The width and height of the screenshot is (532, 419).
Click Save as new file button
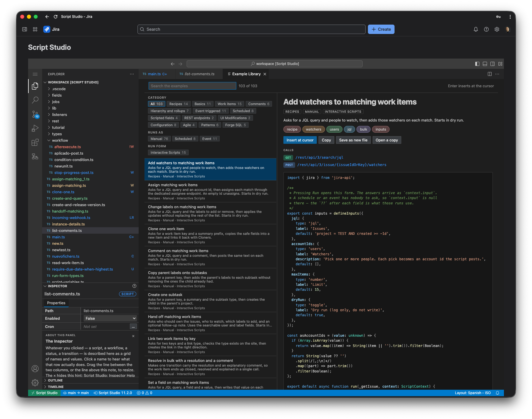click(x=353, y=140)
